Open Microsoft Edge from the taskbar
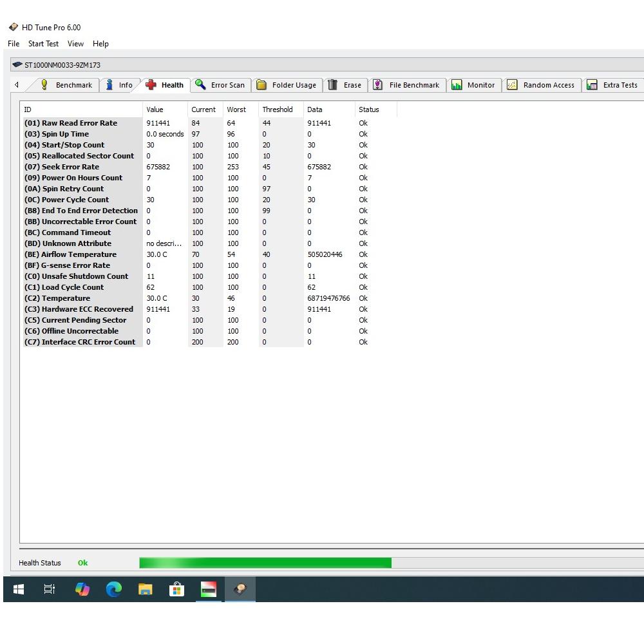Image resolution: width=644 pixels, height=644 pixels. [x=114, y=589]
